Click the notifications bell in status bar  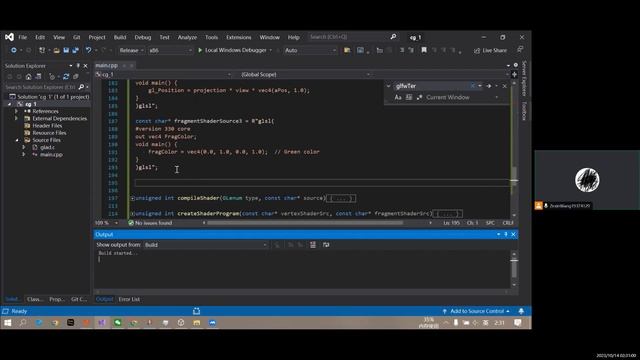(x=521, y=311)
